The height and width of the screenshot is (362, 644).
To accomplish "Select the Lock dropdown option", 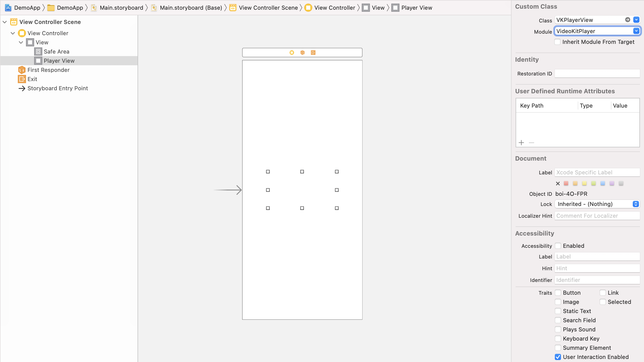I will [597, 204].
